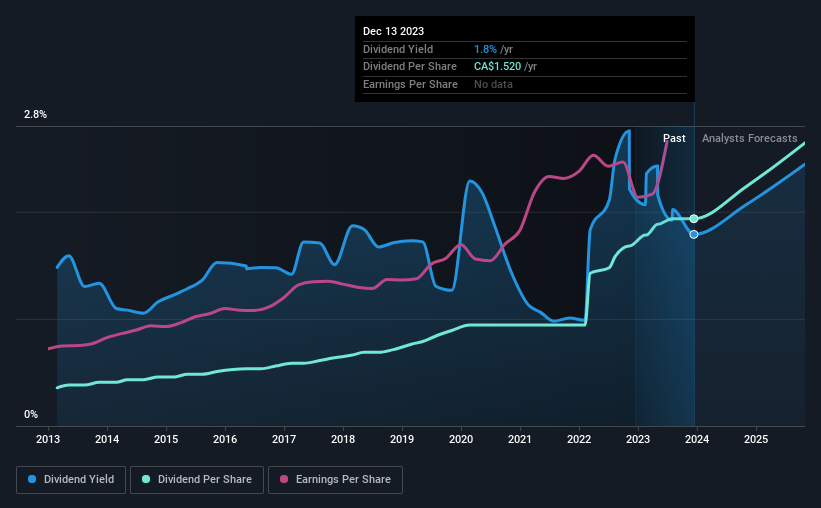The width and height of the screenshot is (821, 508).
Task: Click the 2021 x-axis label
Action: click(x=520, y=439)
